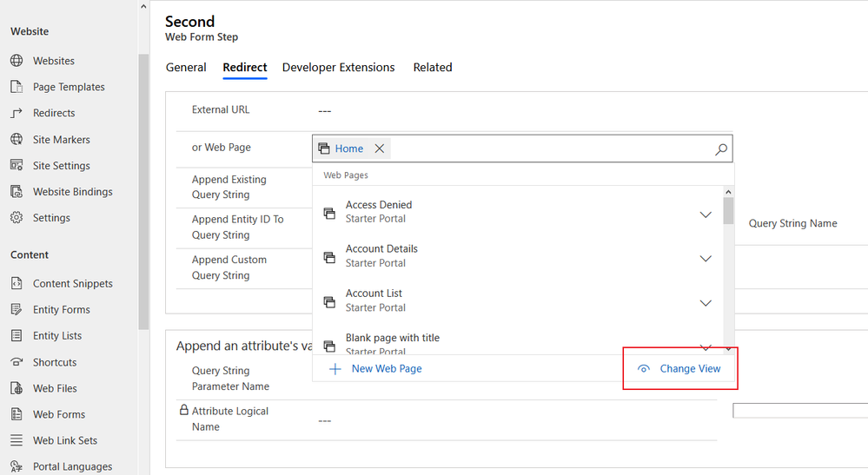Open Web Files list
The image size is (868, 475).
[x=55, y=388]
